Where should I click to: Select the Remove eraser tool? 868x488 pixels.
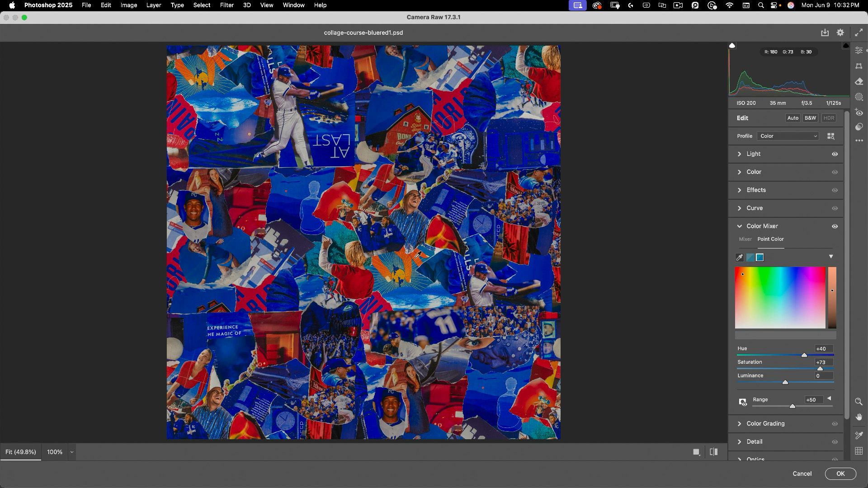(x=859, y=82)
